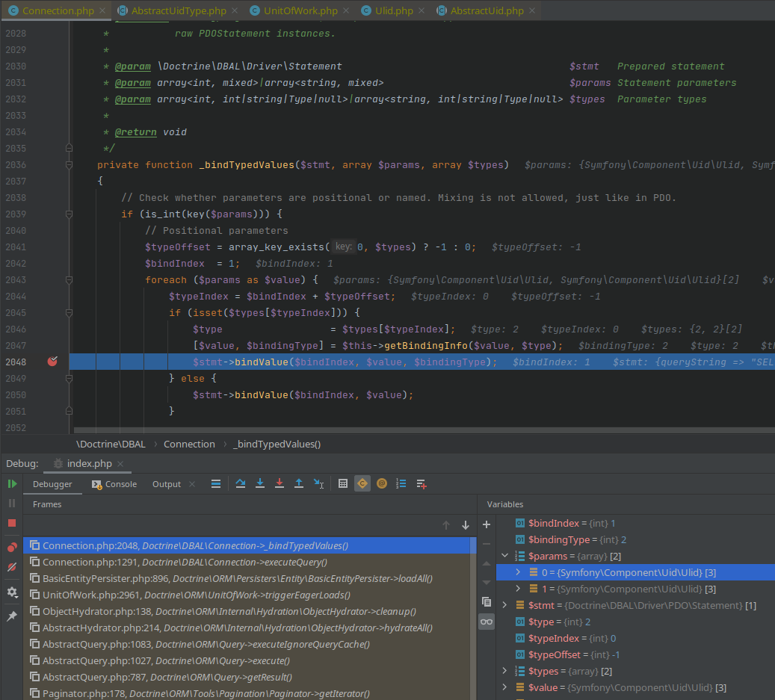Open the Ulid.php tab
The height and width of the screenshot is (700, 775).
coord(394,10)
